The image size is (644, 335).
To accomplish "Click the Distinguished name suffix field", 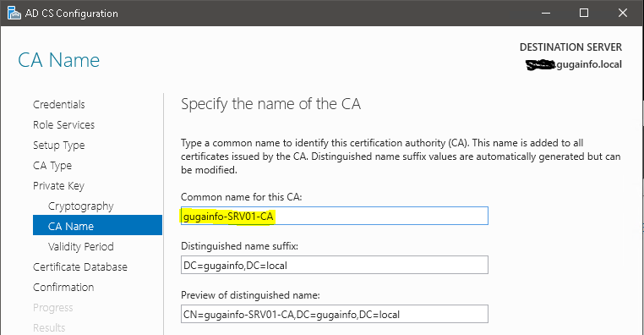I will coord(335,265).
